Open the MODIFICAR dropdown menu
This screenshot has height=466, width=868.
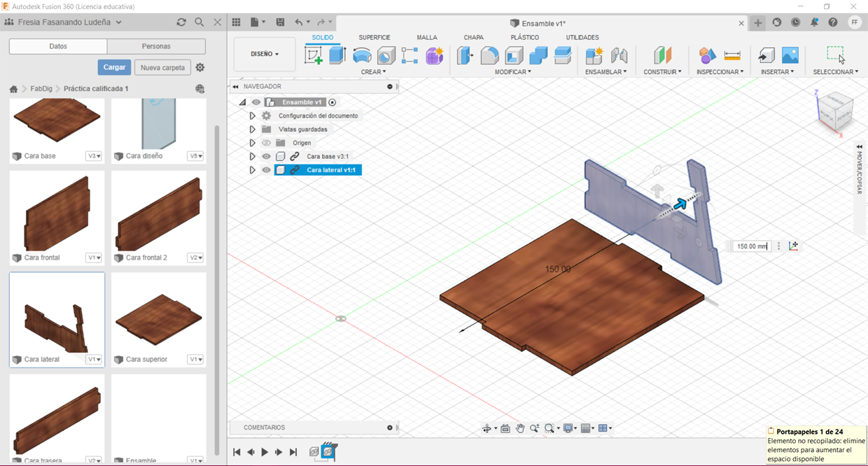pyautogui.click(x=512, y=72)
